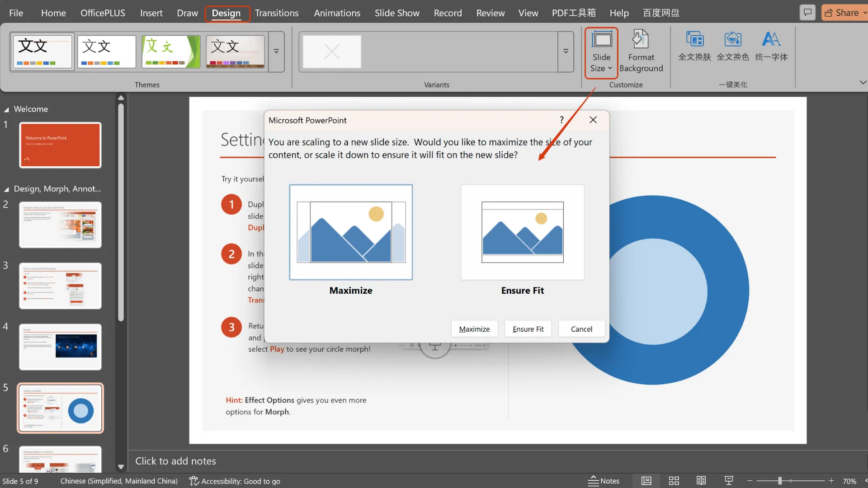Select the green theme thumbnail
Image resolution: width=868 pixels, height=488 pixels.
[171, 52]
